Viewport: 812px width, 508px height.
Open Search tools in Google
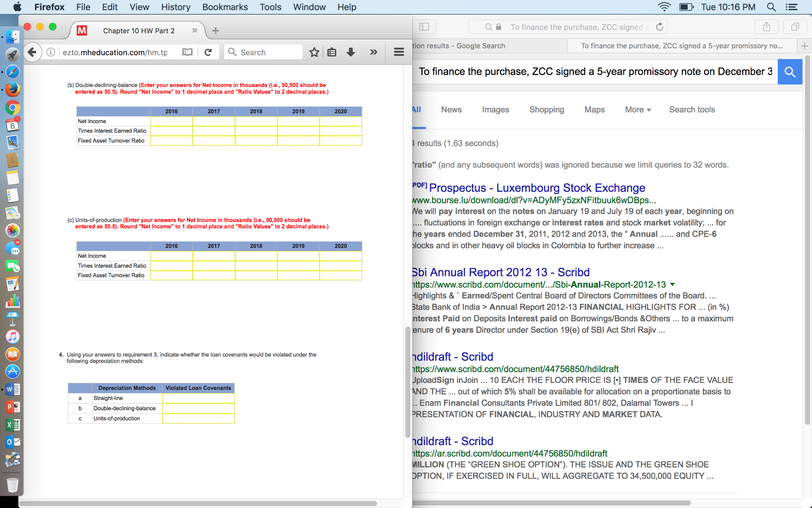click(x=692, y=110)
